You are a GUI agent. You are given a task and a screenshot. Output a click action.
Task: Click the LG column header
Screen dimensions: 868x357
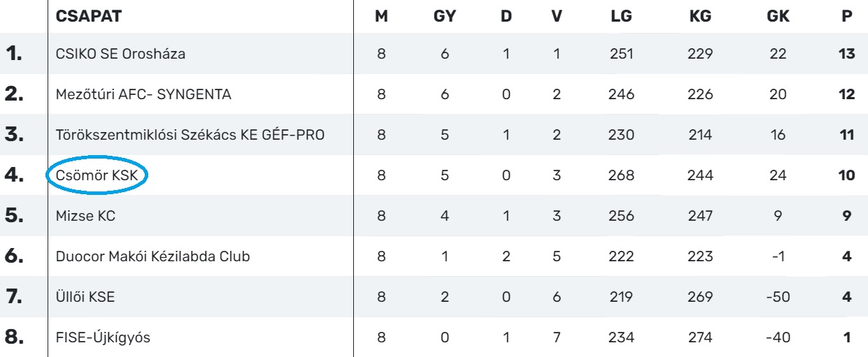tap(620, 16)
